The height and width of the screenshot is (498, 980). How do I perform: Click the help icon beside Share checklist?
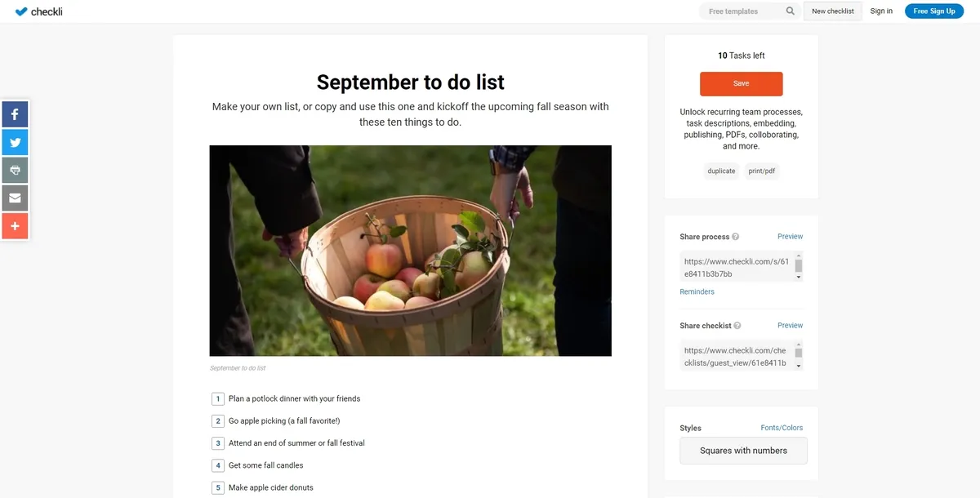pyautogui.click(x=737, y=326)
